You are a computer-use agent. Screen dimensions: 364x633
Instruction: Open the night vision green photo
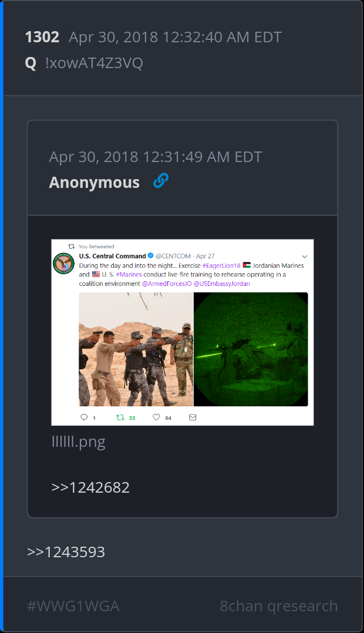pyautogui.click(x=251, y=349)
